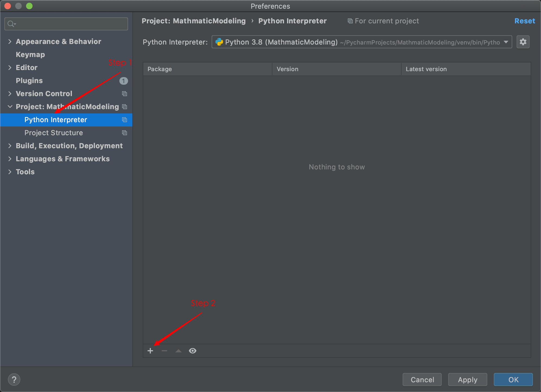Collapse the Project: MathmaticModeling node
Image resolution: width=541 pixels, height=392 pixels.
click(x=10, y=107)
